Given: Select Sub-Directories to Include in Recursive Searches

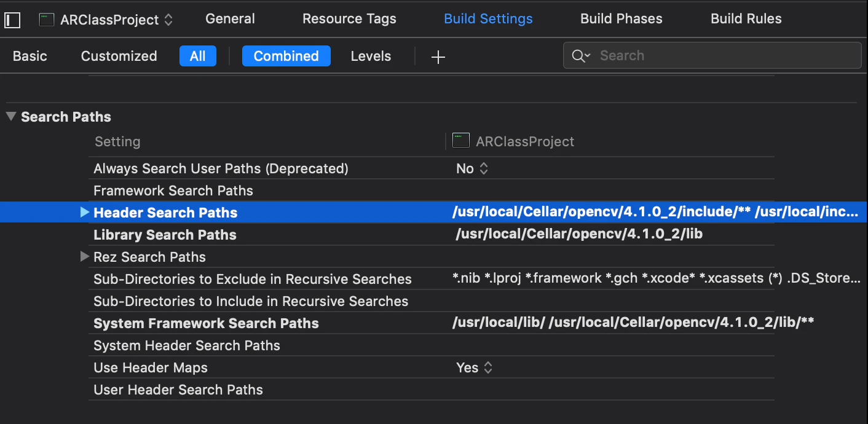Looking at the screenshot, I should [251, 301].
